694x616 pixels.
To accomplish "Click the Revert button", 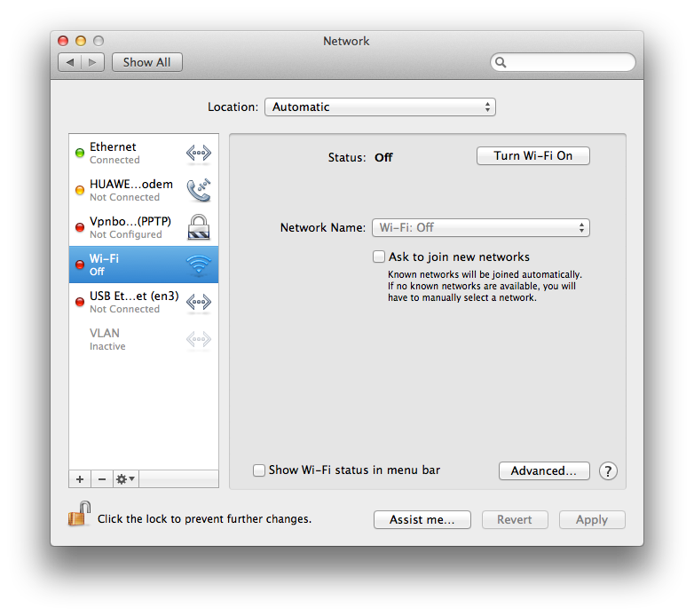I will [515, 519].
